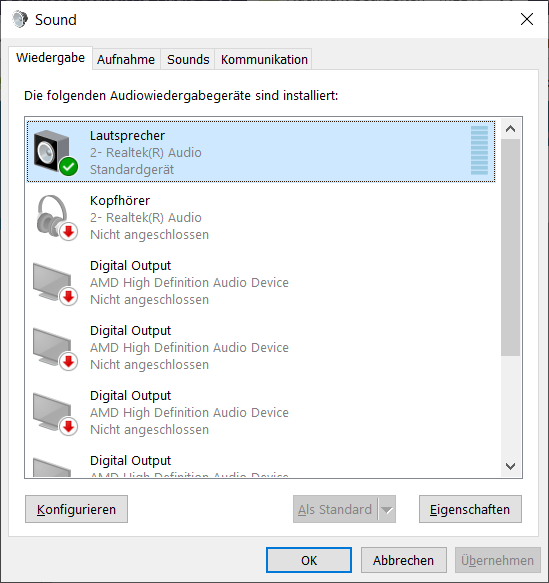The image size is (549, 583).
Task: Open the Sounds tab
Action: (188, 59)
